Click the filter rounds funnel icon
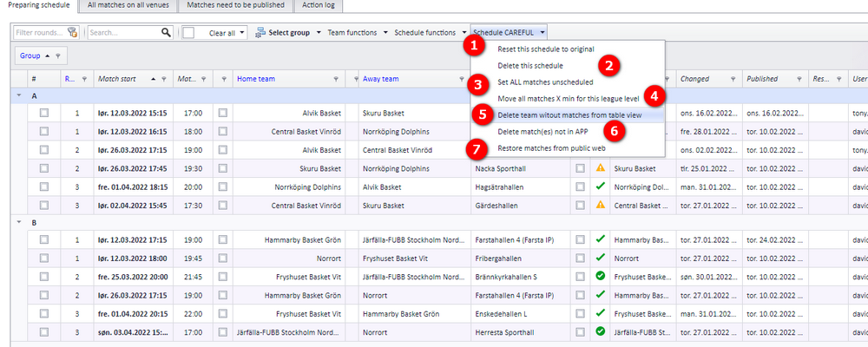The width and height of the screenshot is (868, 347). [x=73, y=33]
